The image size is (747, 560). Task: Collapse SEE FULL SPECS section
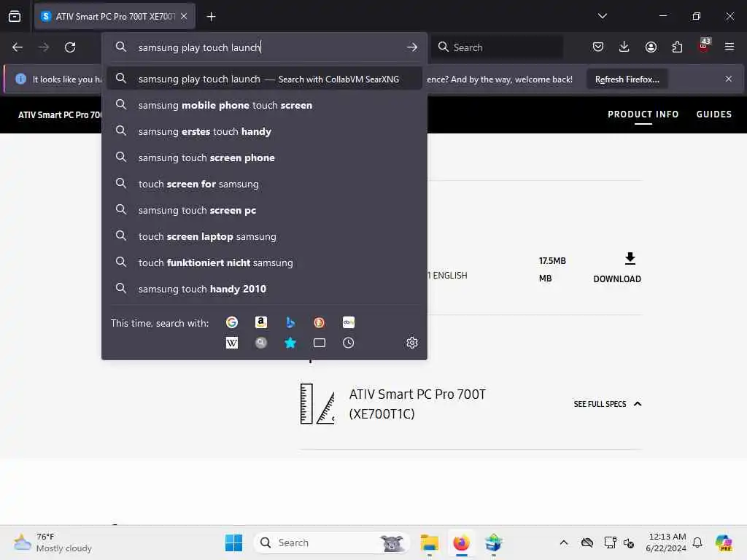(x=608, y=404)
